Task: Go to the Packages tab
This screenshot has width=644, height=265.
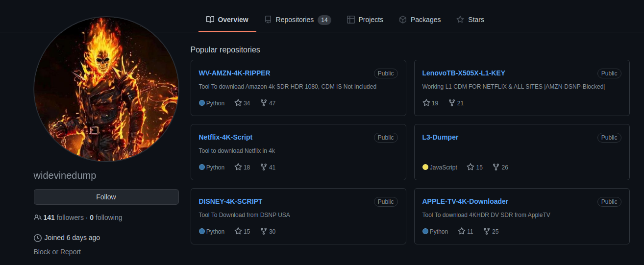Action: point(420,20)
